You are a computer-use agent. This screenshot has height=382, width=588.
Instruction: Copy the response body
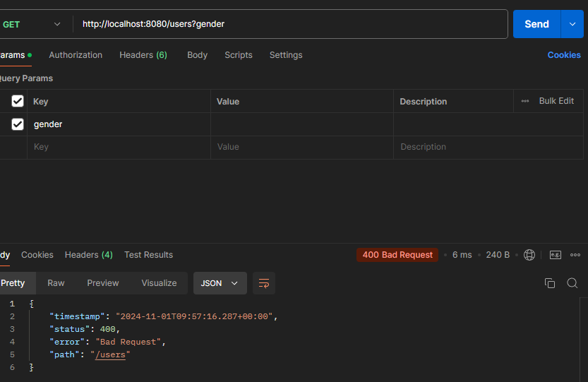click(x=550, y=283)
